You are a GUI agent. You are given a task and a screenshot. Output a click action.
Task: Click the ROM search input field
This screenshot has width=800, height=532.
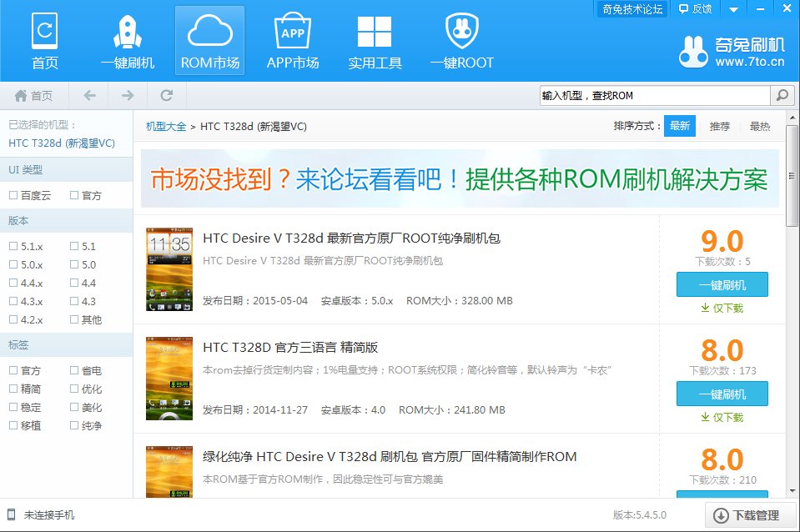click(x=654, y=95)
